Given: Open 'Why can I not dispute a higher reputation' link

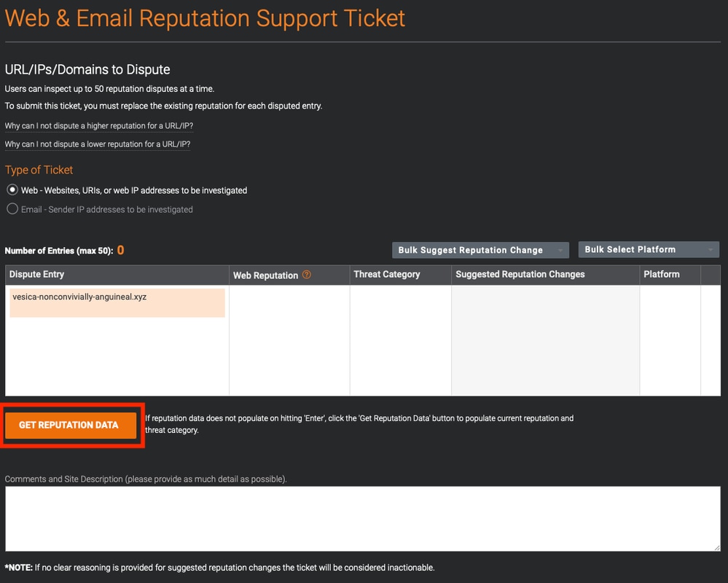Looking at the screenshot, I should click(x=99, y=126).
